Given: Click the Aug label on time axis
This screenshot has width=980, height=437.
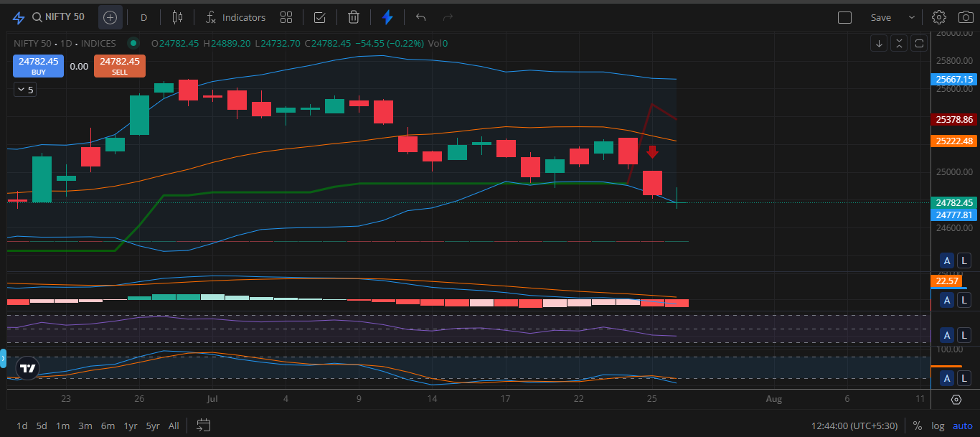Looking at the screenshot, I should (x=773, y=399).
